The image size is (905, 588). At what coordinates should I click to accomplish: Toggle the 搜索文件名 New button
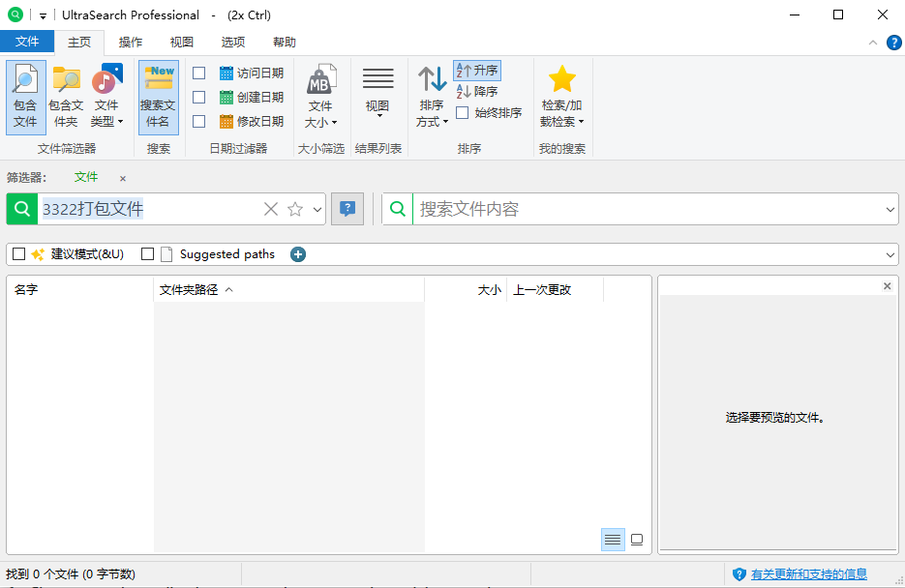158,97
